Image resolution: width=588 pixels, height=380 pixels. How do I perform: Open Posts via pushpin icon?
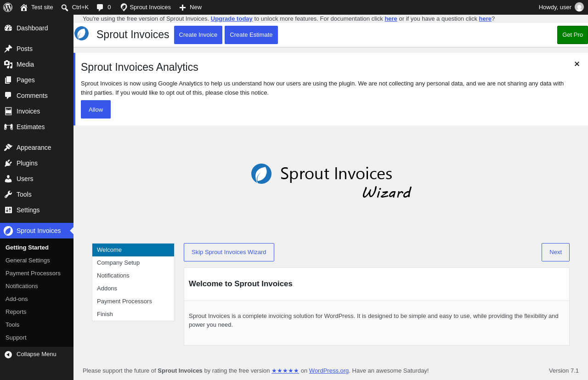pos(8,49)
